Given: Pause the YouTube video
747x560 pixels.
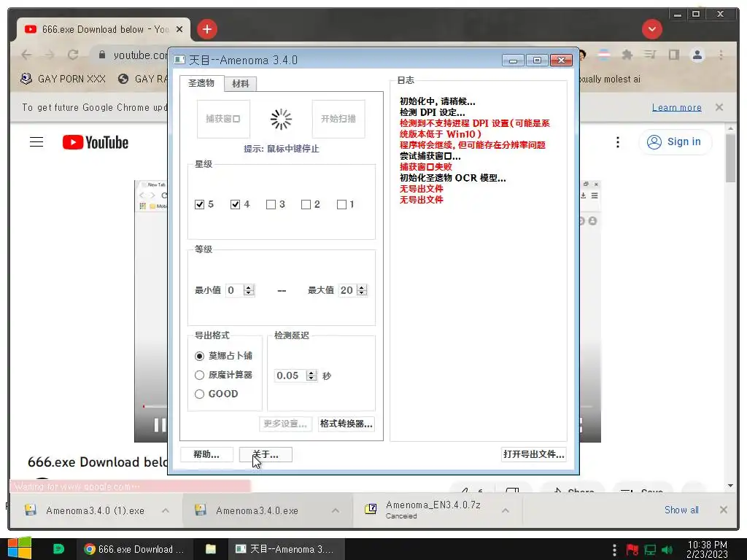Looking at the screenshot, I should (x=159, y=425).
